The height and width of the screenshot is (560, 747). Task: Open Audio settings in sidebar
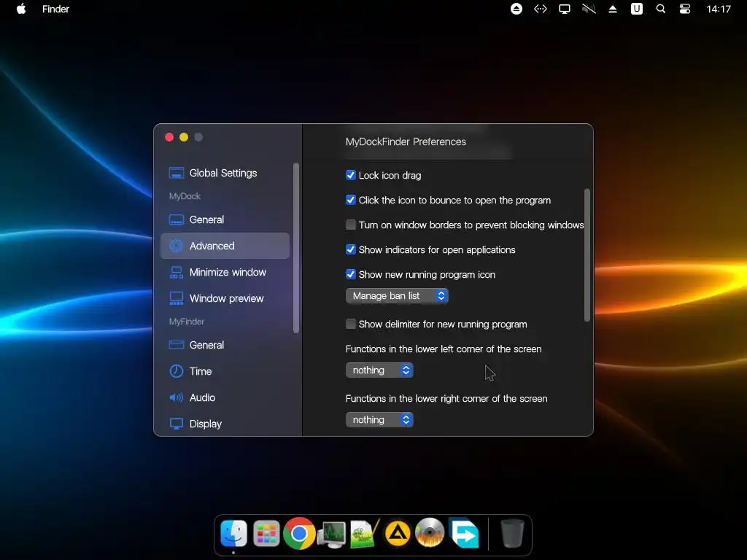[225, 397]
